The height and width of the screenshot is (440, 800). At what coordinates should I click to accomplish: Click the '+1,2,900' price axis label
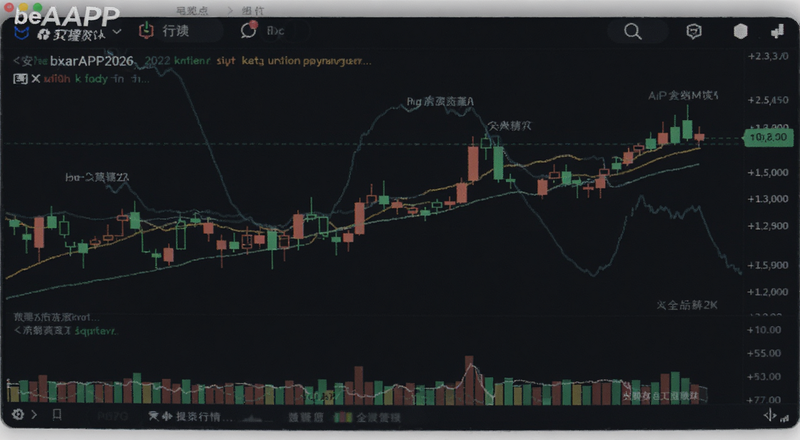[x=768, y=226]
